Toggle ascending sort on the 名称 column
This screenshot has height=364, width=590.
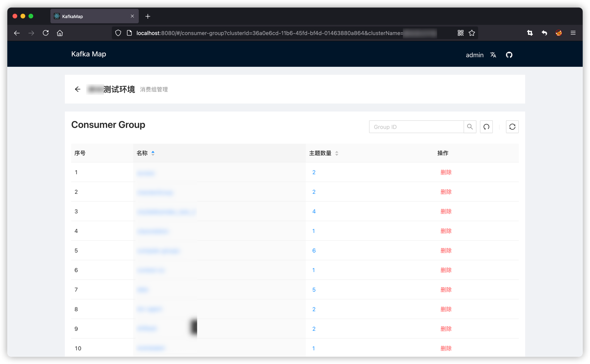(153, 151)
